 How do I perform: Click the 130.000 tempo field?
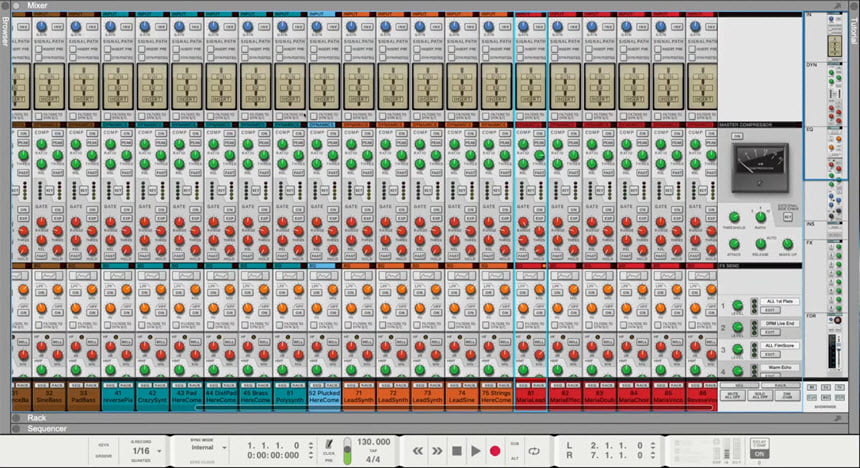point(374,442)
